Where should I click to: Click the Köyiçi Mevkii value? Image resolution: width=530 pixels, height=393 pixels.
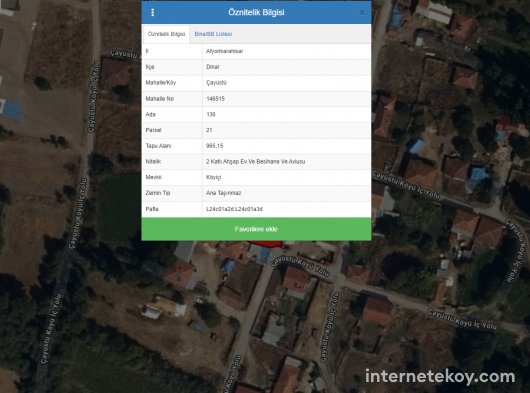[x=213, y=177]
